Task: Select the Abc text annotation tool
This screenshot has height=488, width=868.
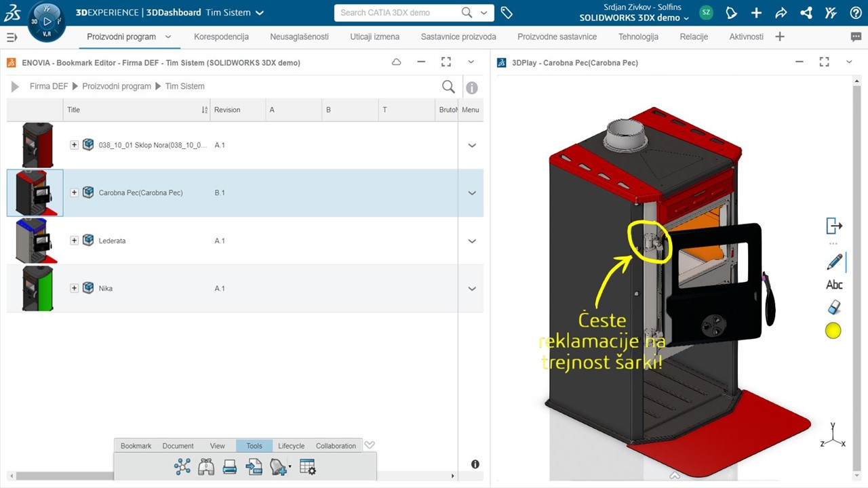Action: point(834,285)
